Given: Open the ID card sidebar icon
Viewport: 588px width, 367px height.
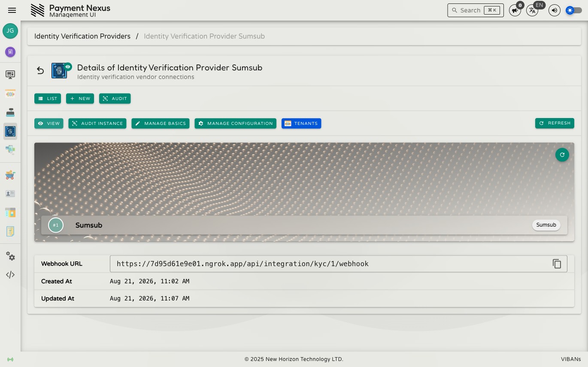Looking at the screenshot, I should (x=10, y=194).
